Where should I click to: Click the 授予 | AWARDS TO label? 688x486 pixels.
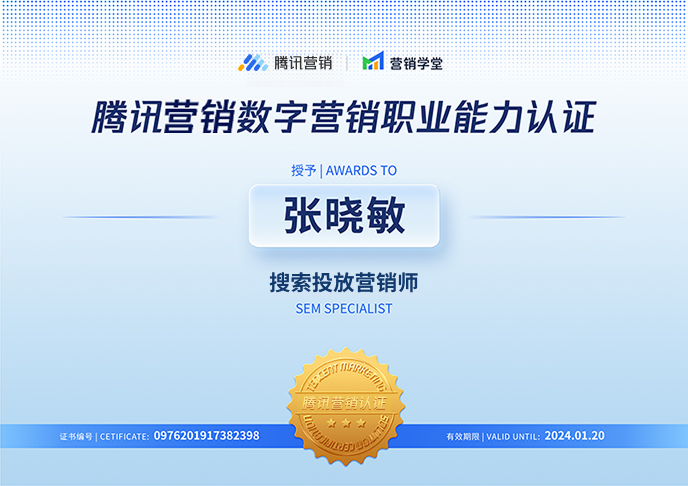click(x=344, y=170)
